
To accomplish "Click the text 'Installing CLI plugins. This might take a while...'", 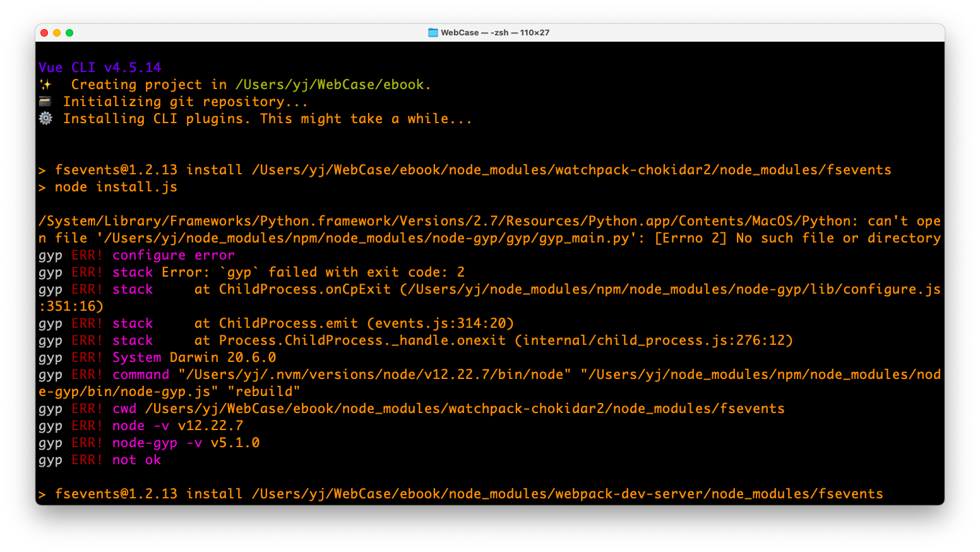I will [268, 119].
